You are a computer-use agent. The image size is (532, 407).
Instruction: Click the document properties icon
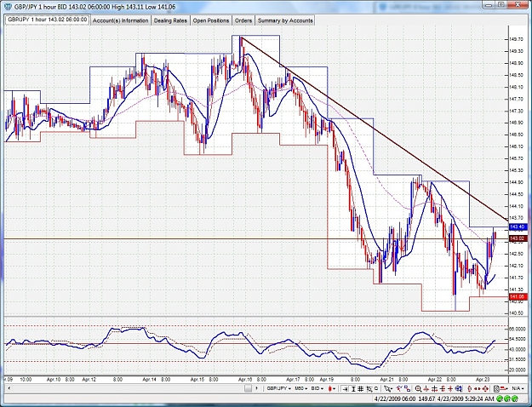click(496, 388)
